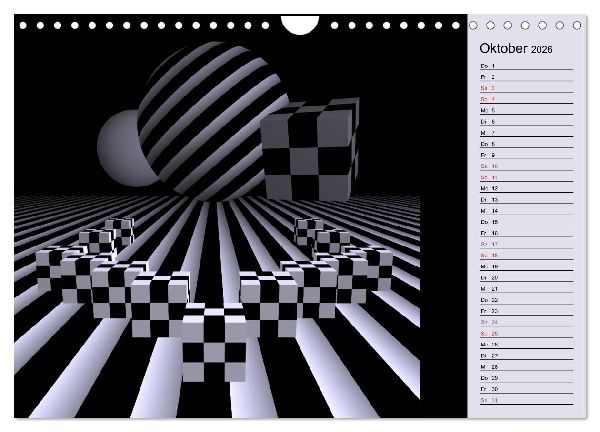Click the red So 25 row
This screenshot has width=600, height=432.
(x=527, y=334)
